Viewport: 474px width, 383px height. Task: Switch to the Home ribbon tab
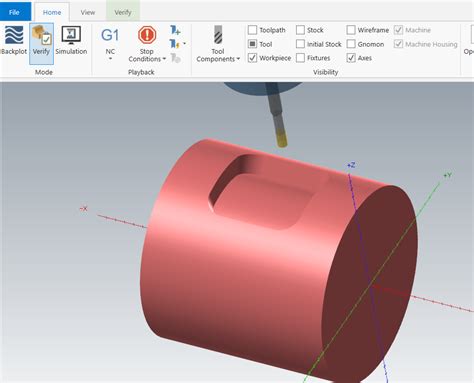52,12
